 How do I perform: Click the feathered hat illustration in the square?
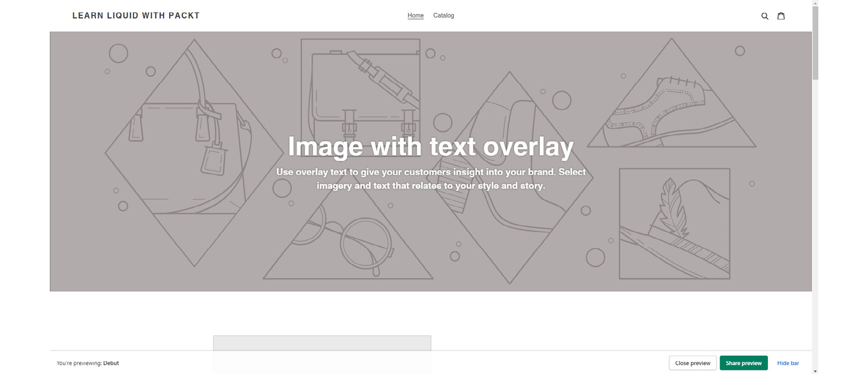[x=674, y=224]
